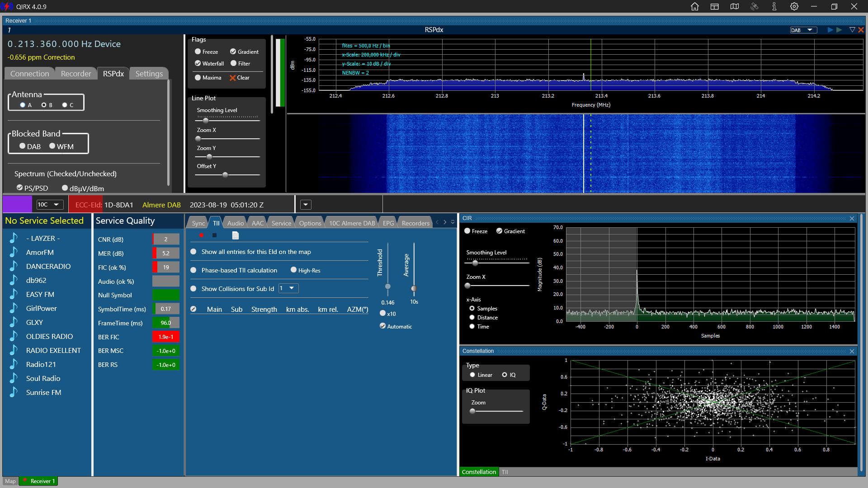Open the settings gear icon
Viewport: 868px width, 488px height.
tap(794, 6)
